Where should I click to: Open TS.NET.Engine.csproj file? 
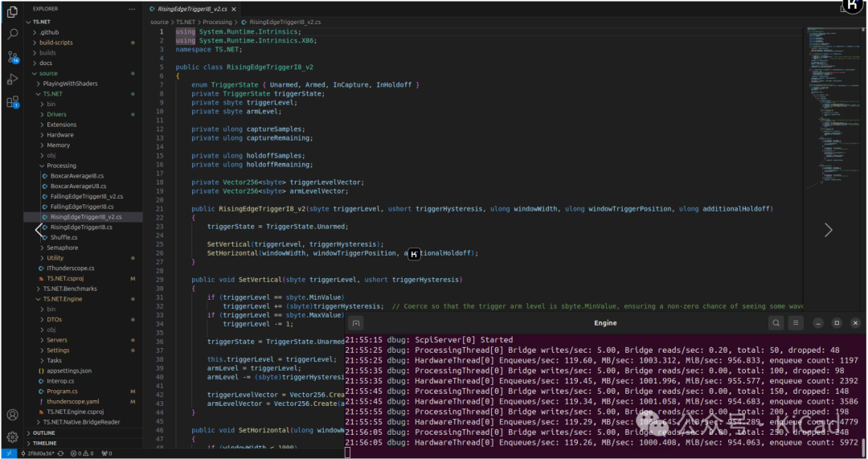point(83,412)
